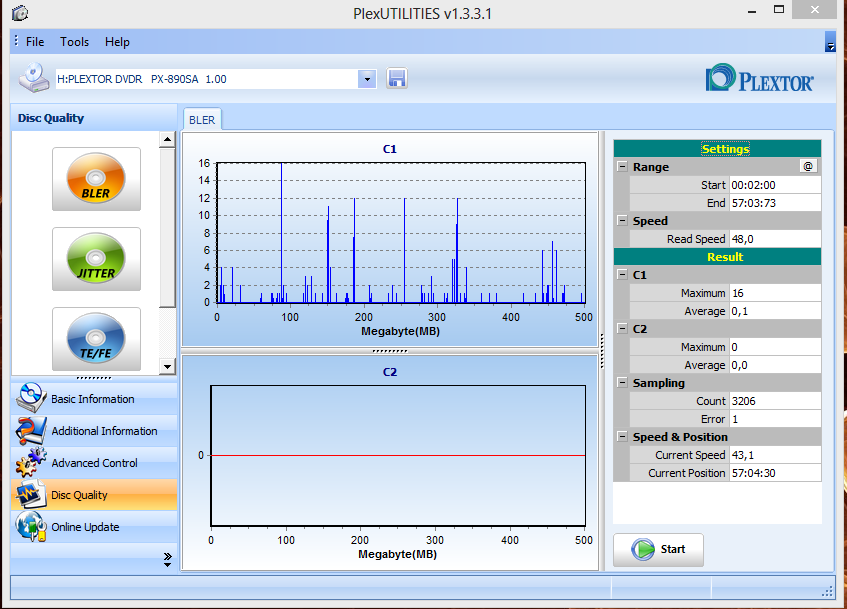Collapse the Sampling result group
This screenshot has height=609, width=847.
[x=622, y=383]
